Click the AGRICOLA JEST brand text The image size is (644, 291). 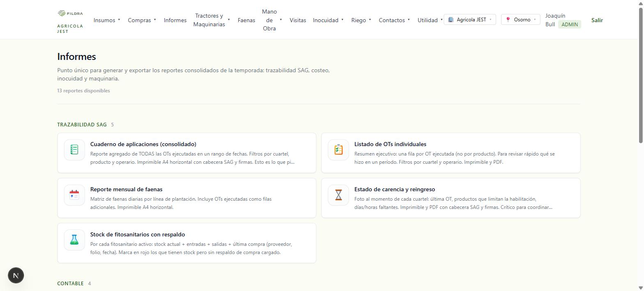70,29
